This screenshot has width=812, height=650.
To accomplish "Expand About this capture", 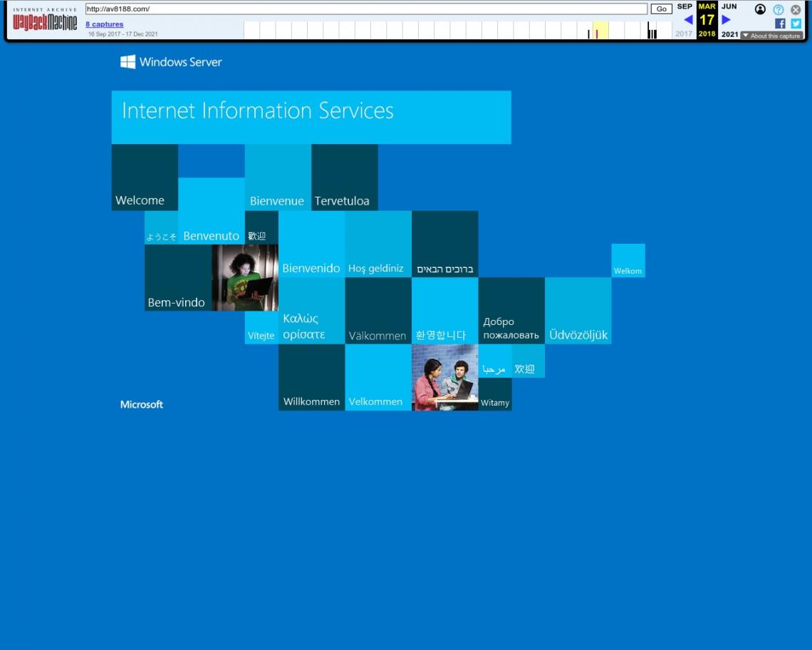I will [x=771, y=36].
